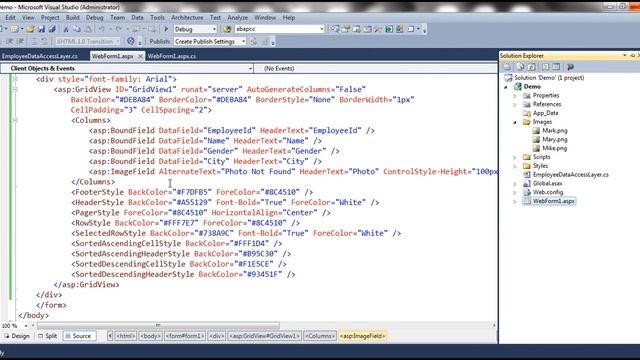Click the Cut scissors icon
This screenshot has height=360, width=640.
pyautogui.click(x=66, y=29)
